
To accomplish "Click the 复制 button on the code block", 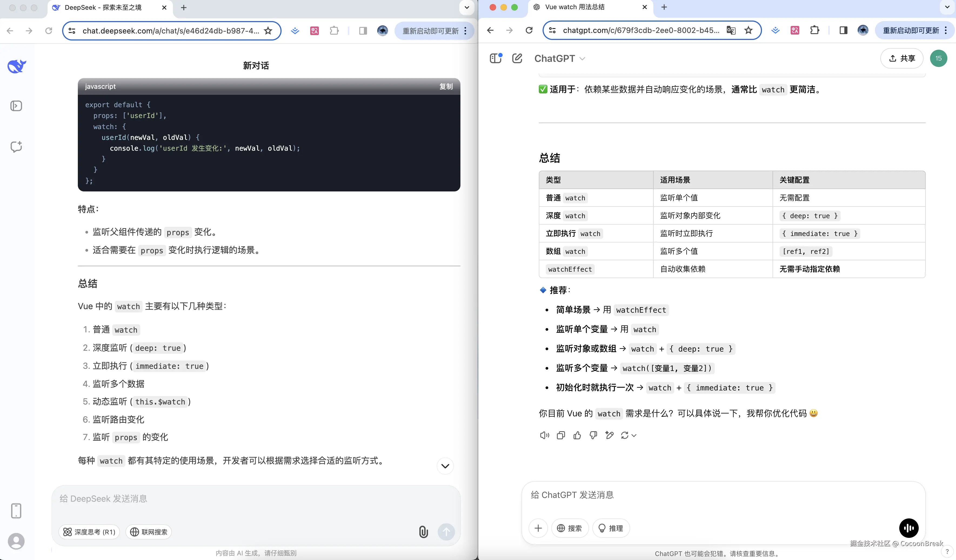I will [x=446, y=86].
